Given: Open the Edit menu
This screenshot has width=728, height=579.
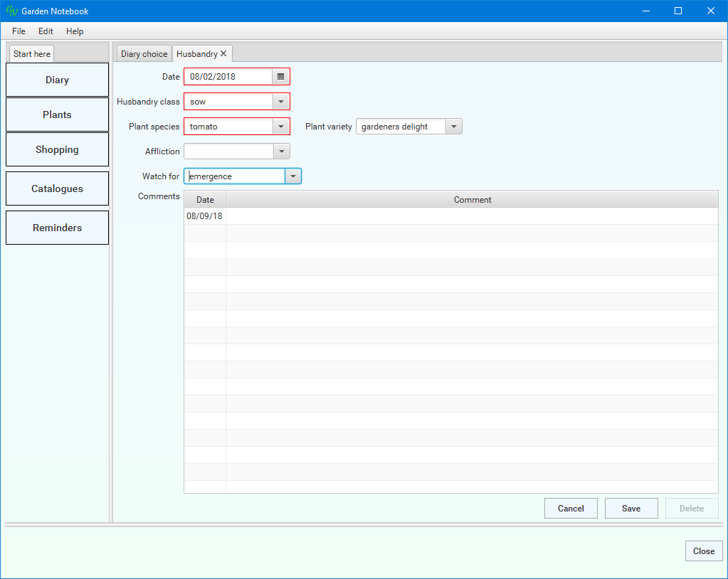Looking at the screenshot, I should [x=46, y=31].
